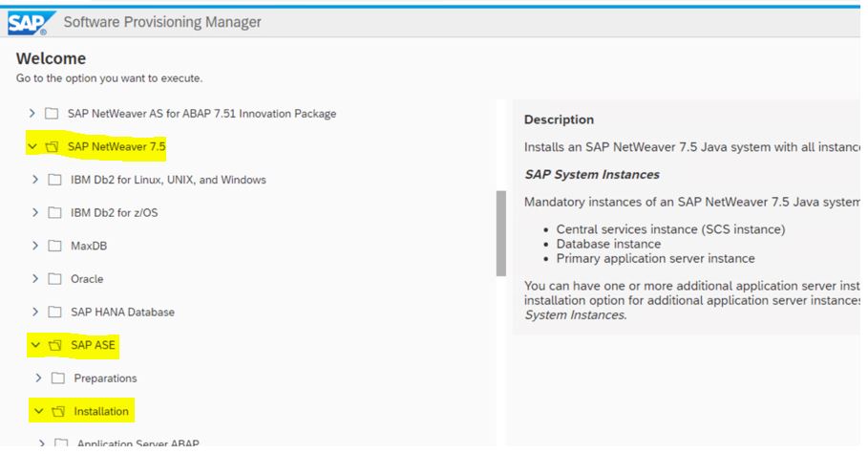The width and height of the screenshot is (868, 454).
Task: Select the SAP ASE tree item
Action: tap(93, 345)
